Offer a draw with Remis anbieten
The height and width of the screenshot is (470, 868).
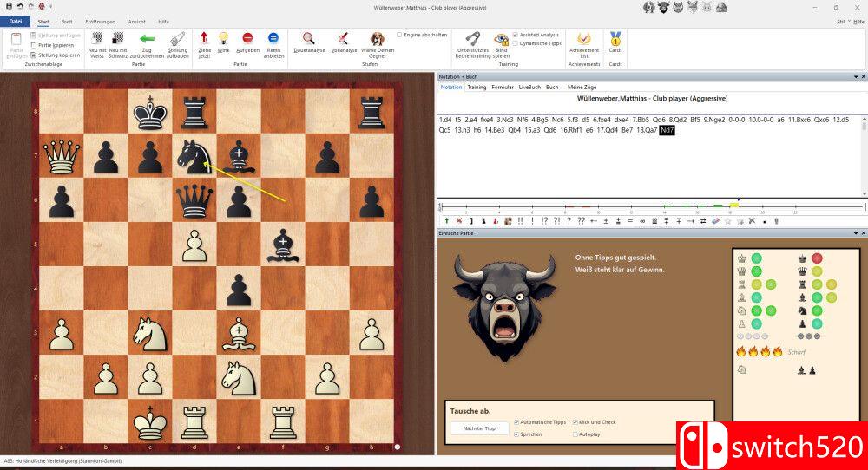coord(273,39)
